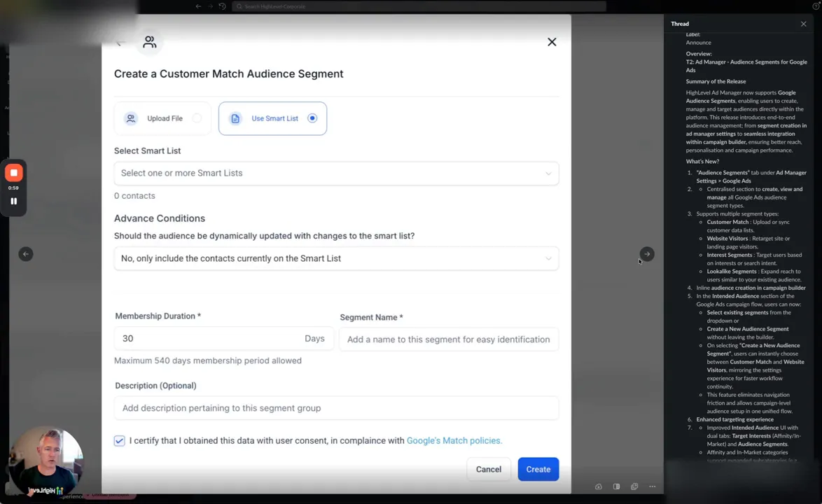Click the audience icon in the dialog header
822x504 pixels.
(149, 42)
